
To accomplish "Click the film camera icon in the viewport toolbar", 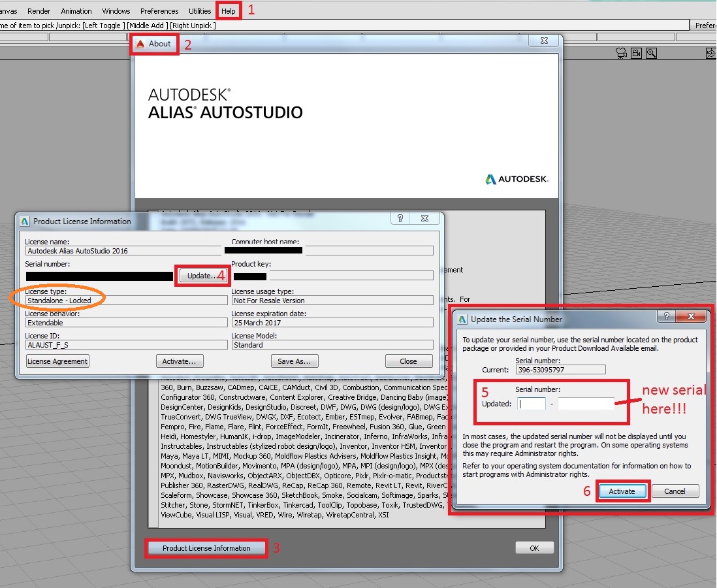I will click(621, 54).
